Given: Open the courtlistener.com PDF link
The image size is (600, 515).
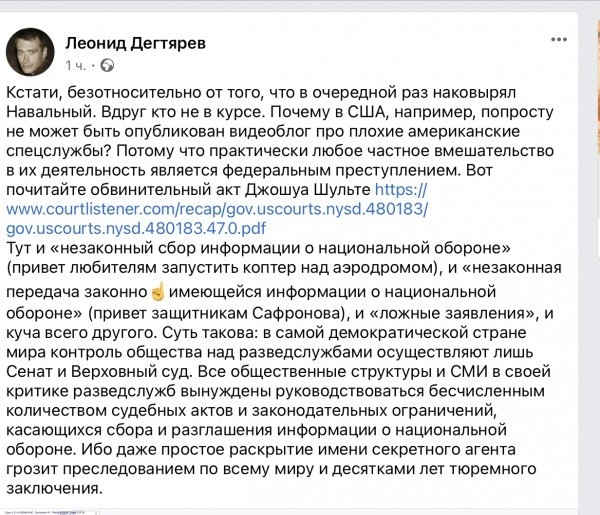Looking at the screenshot, I should pyautogui.click(x=217, y=209).
